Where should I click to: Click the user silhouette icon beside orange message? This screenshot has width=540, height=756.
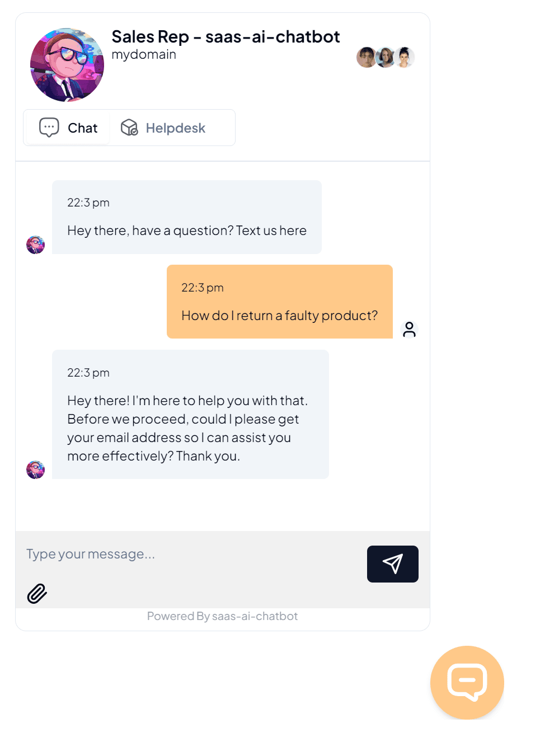(410, 330)
